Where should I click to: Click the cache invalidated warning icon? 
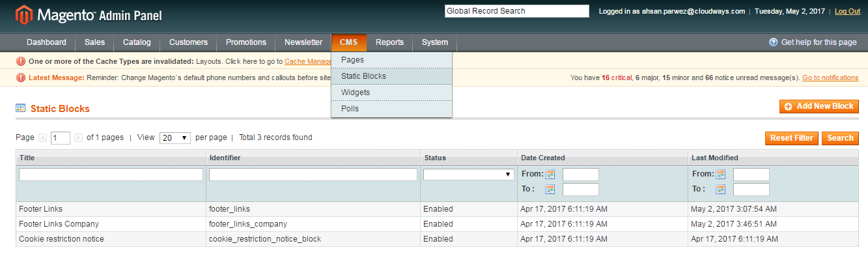point(21,61)
